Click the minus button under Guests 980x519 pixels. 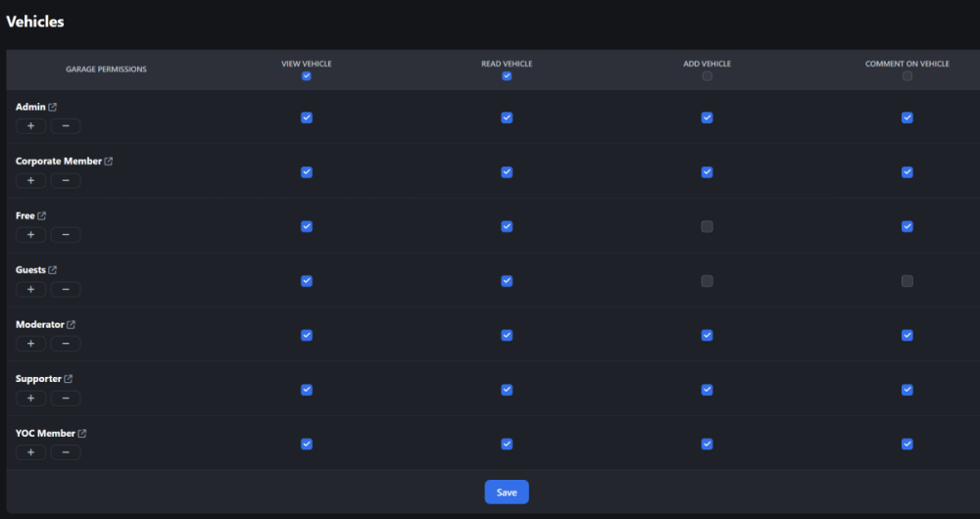pyautogui.click(x=66, y=289)
